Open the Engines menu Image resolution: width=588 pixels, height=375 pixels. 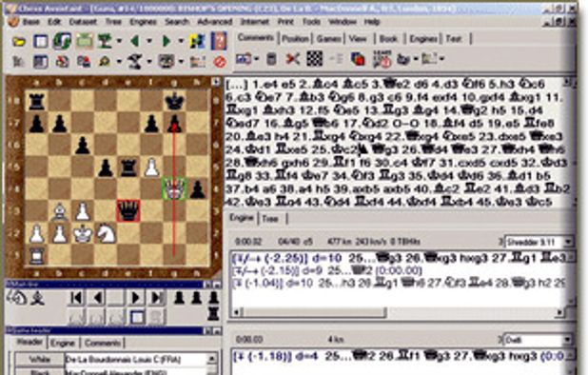[143, 22]
